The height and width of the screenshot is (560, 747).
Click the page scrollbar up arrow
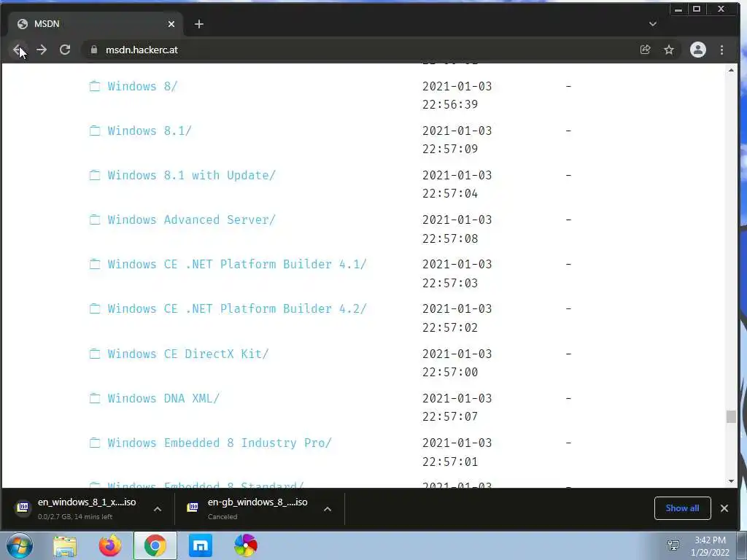coord(731,70)
